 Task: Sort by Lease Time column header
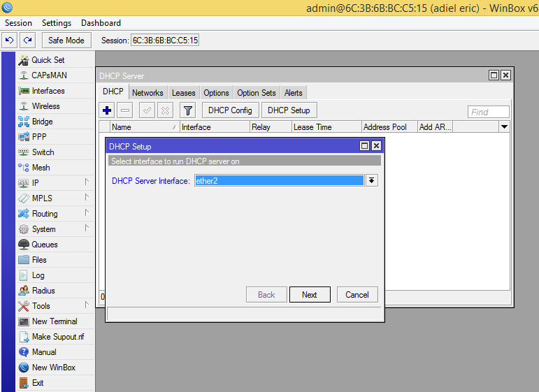pyautogui.click(x=326, y=126)
